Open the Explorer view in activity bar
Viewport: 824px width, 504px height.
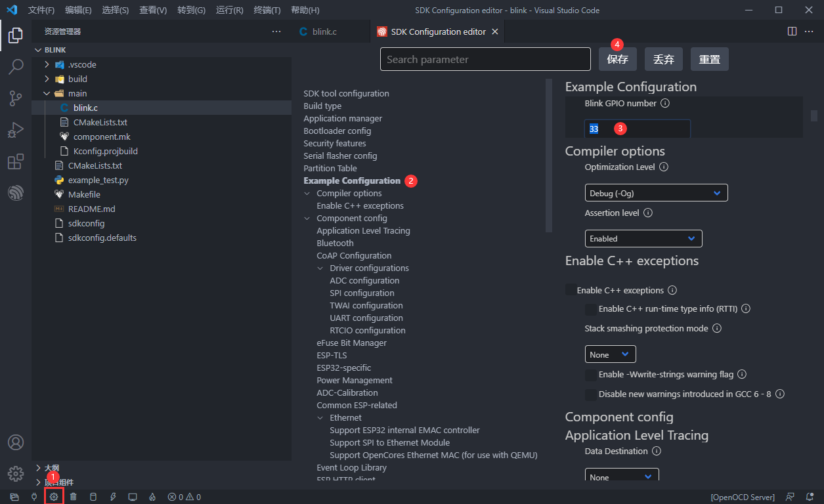(x=16, y=35)
